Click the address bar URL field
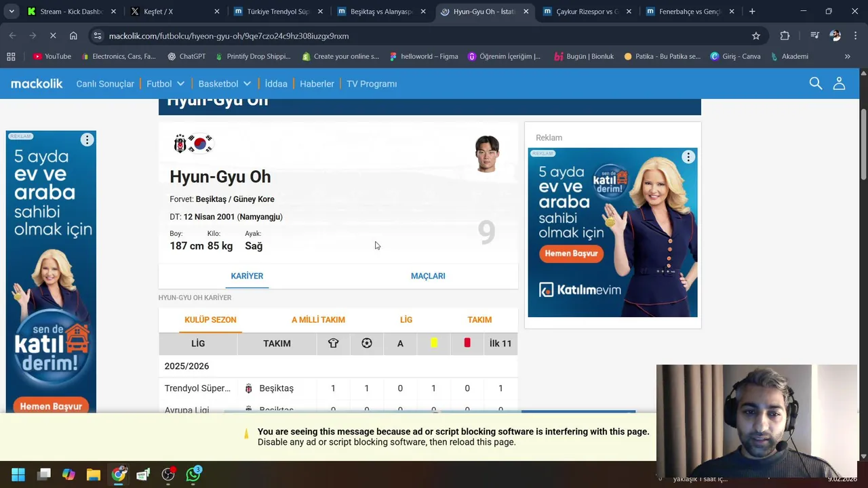Screen dimensions: 868x488 427,36
